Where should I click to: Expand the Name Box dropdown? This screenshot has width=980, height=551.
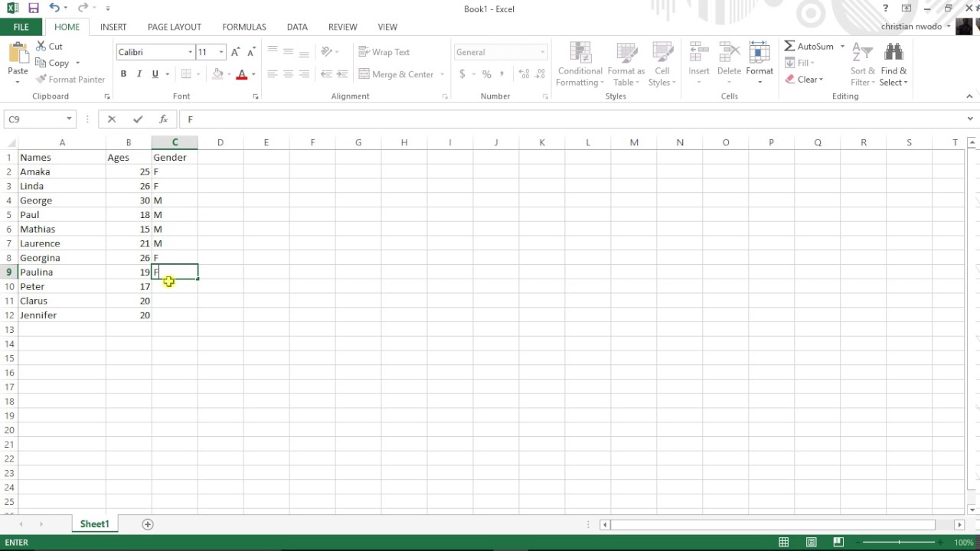click(69, 119)
